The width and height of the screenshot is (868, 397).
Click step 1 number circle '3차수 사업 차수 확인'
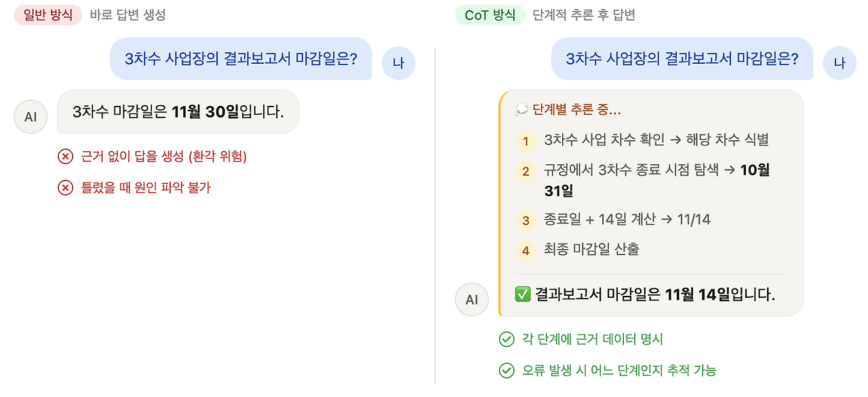[526, 141]
